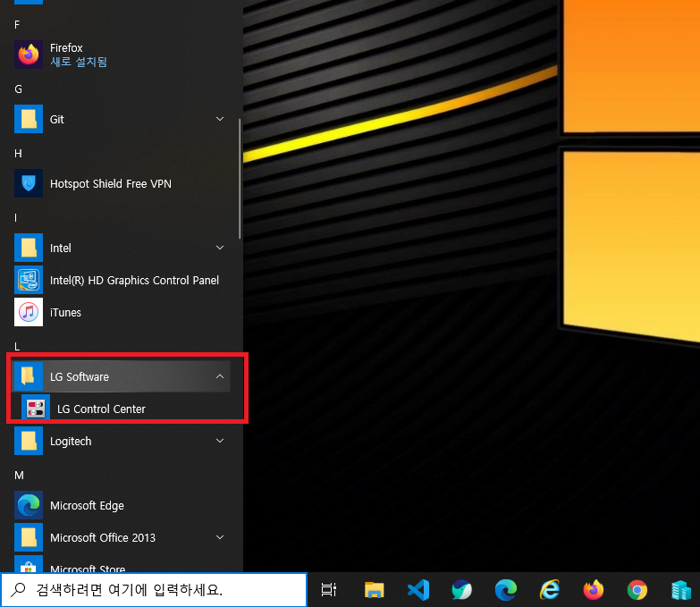Jump using the L letter header

tap(17, 347)
